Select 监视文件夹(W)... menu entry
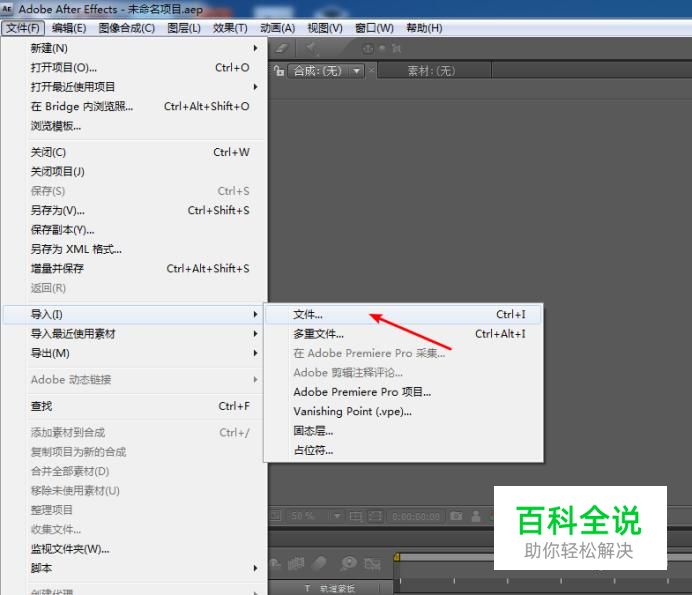Image resolution: width=692 pixels, height=595 pixels. (x=135, y=549)
